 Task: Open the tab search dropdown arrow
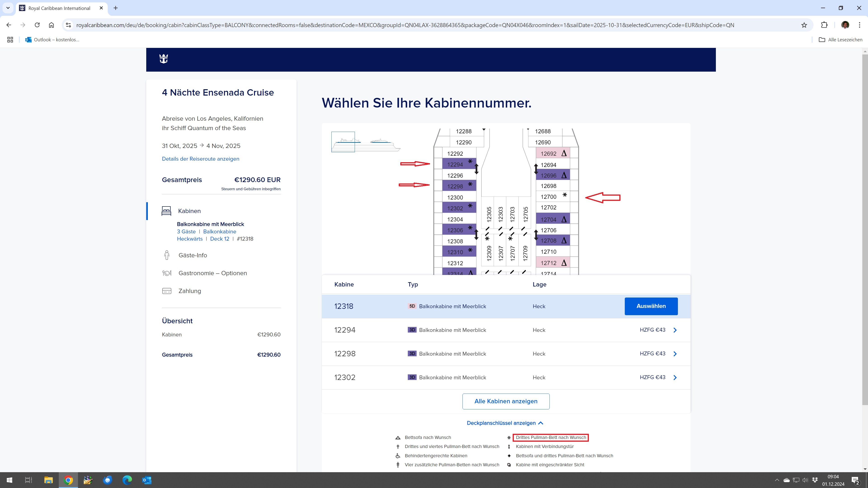tap(8, 8)
